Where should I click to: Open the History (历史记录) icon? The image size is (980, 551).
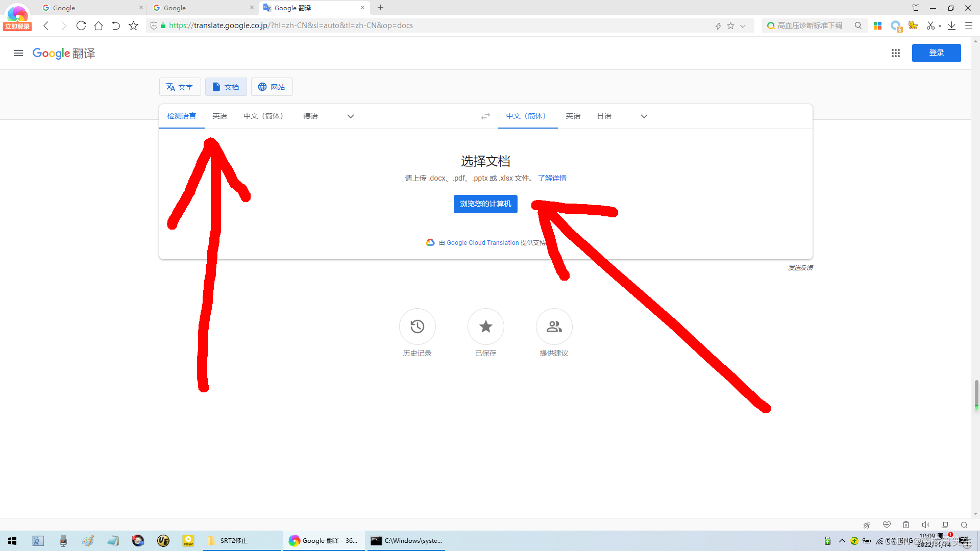417,327
